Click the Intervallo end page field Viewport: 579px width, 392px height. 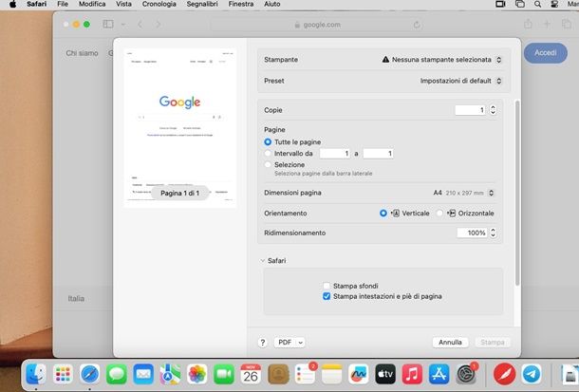[x=378, y=154]
